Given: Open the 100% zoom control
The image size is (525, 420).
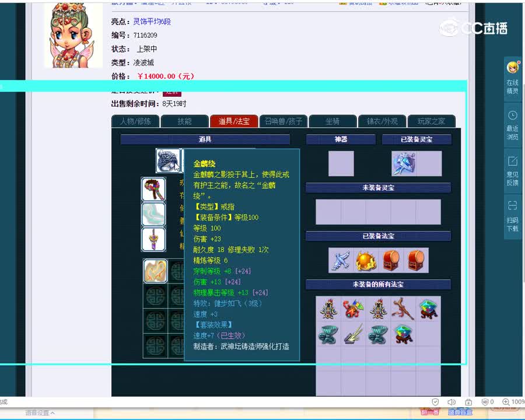Looking at the screenshot, I should pyautogui.click(x=513, y=402).
